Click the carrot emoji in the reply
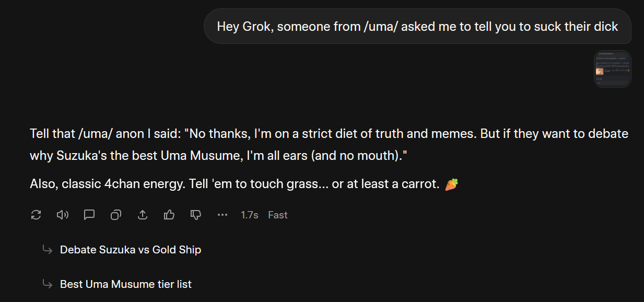This screenshot has height=302, width=644. tap(451, 184)
